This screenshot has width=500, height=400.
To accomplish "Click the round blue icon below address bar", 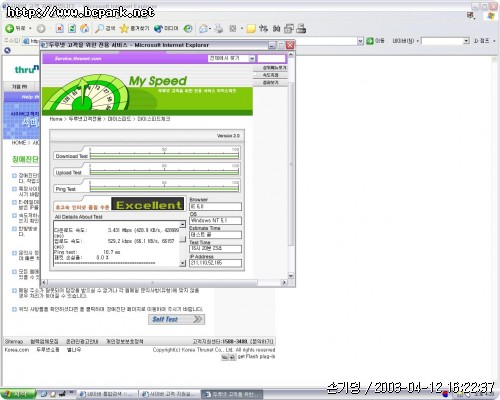I will [x=7, y=50].
